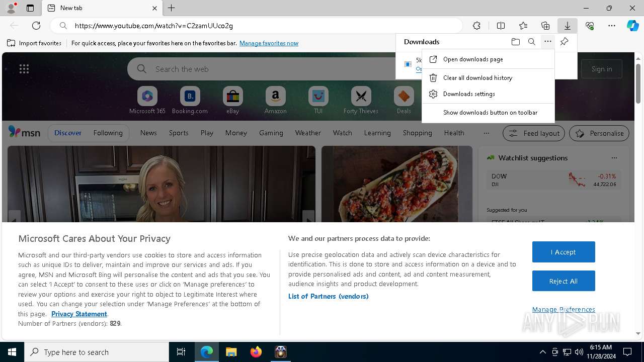Open the apps grid launcher
The height and width of the screenshot is (362, 644).
[24, 69]
